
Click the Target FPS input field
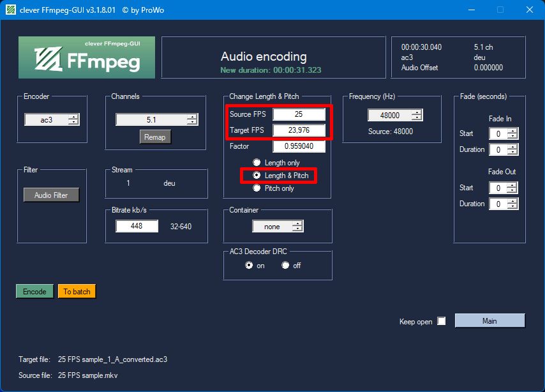pos(299,130)
